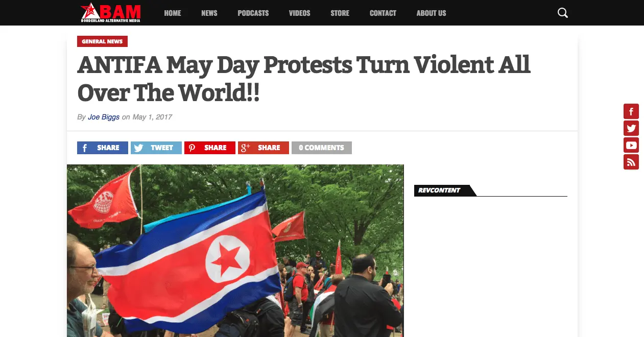Click the BAM logo in header
644x337 pixels.
110,13
